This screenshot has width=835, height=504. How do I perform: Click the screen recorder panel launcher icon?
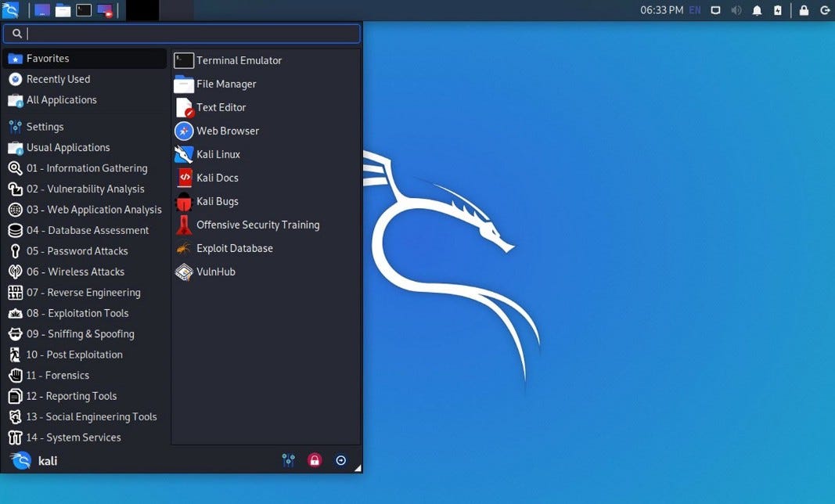click(105, 10)
